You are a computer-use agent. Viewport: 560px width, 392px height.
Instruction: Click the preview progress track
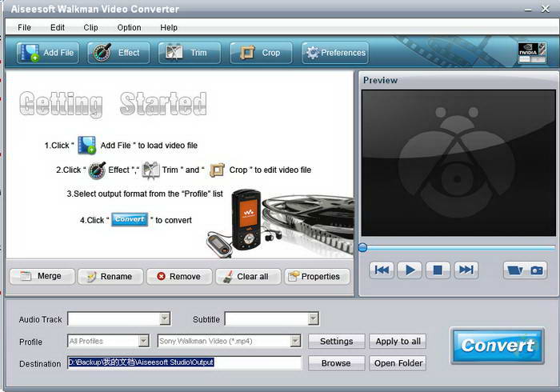(461, 247)
